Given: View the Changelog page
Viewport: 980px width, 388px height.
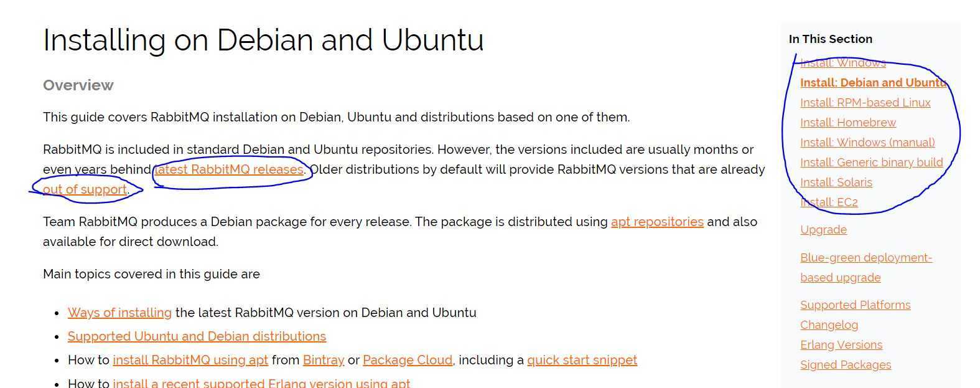Looking at the screenshot, I should (x=829, y=325).
